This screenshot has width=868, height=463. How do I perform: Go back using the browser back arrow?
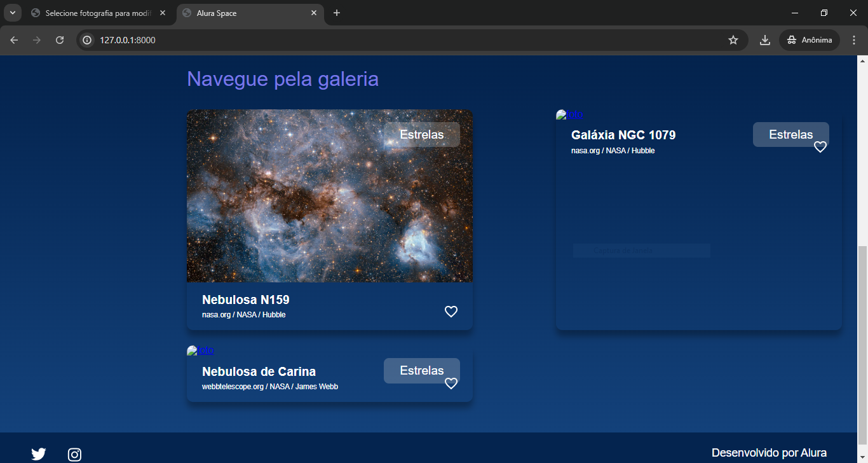pos(14,40)
